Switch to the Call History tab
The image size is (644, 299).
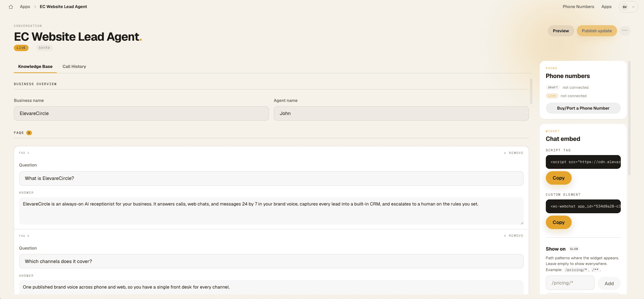click(x=74, y=67)
